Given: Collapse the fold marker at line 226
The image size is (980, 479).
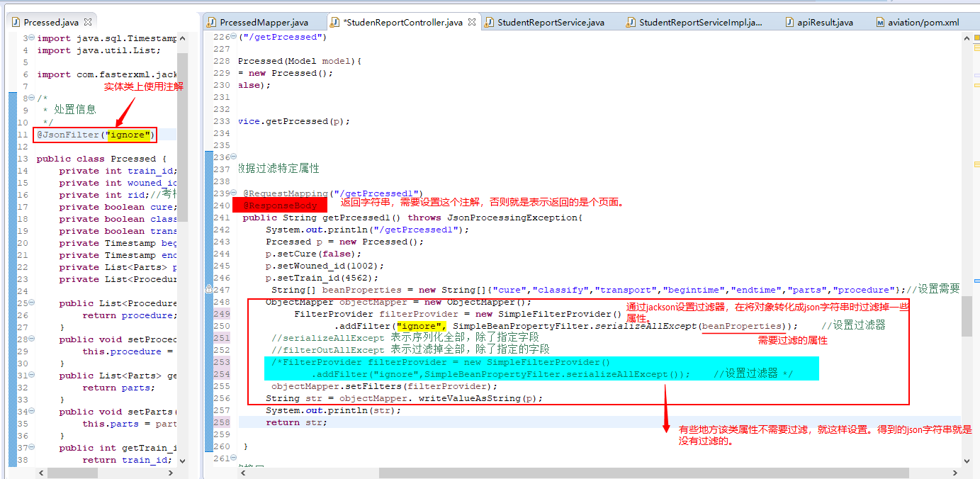Looking at the screenshot, I should pos(233,37).
